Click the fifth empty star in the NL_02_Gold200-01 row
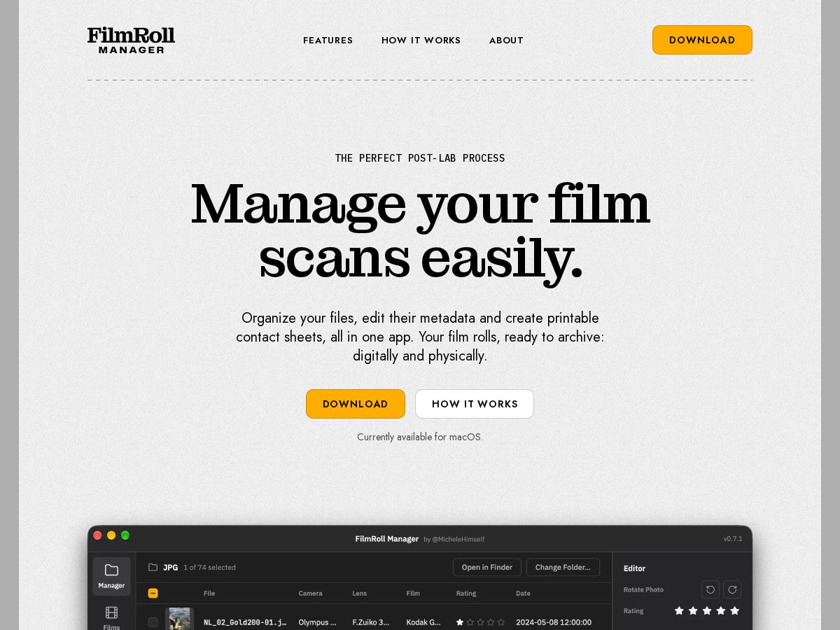 [501, 622]
